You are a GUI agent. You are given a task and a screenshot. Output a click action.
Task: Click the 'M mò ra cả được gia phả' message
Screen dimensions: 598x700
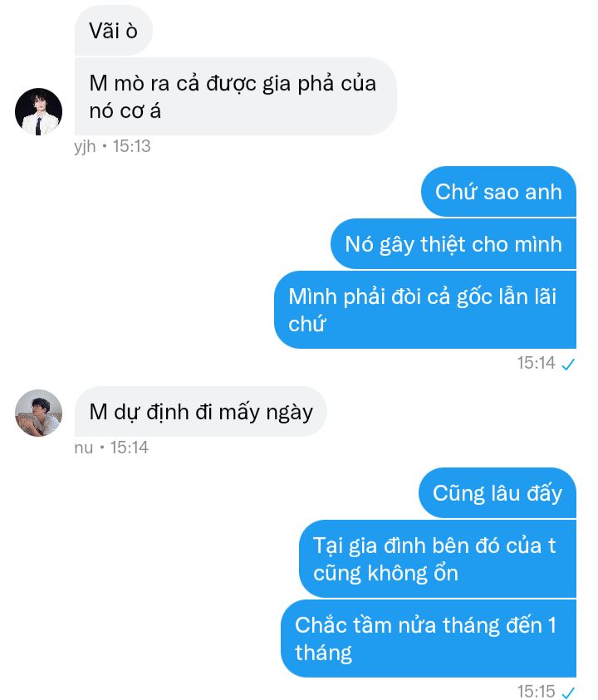235,96
